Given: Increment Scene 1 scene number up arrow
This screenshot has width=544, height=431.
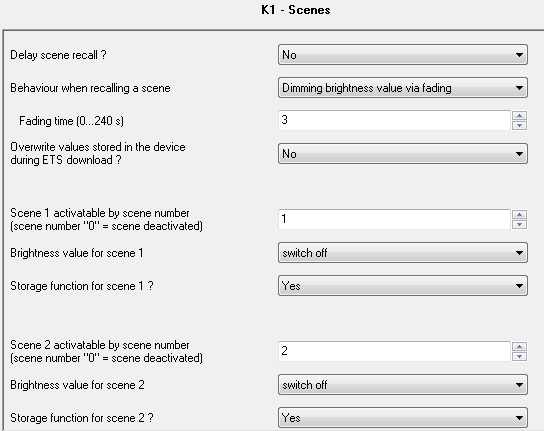Looking at the screenshot, I should (x=519, y=215).
